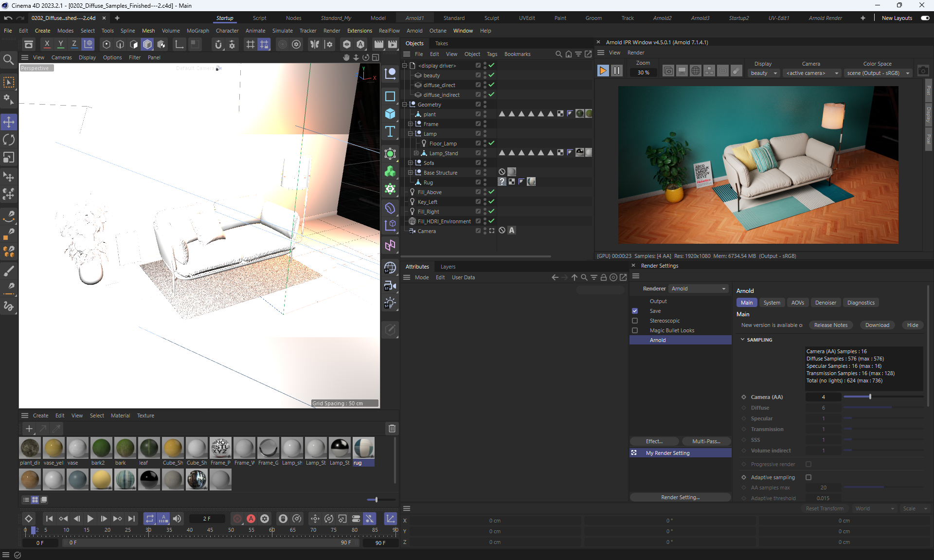Click the Text spline tool icon

click(x=390, y=131)
